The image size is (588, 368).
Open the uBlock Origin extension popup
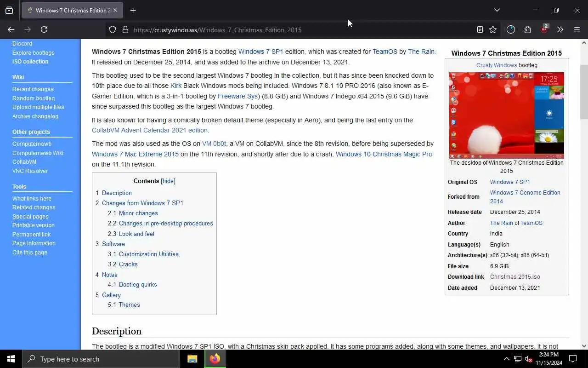544,29
